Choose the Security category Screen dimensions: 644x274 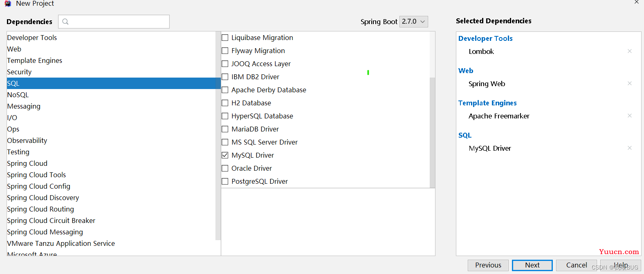click(x=111, y=72)
